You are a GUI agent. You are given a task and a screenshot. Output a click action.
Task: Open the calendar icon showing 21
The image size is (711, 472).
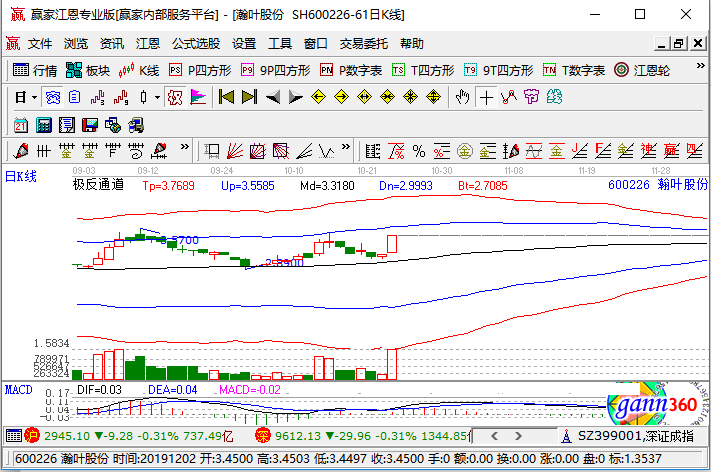coord(21,125)
